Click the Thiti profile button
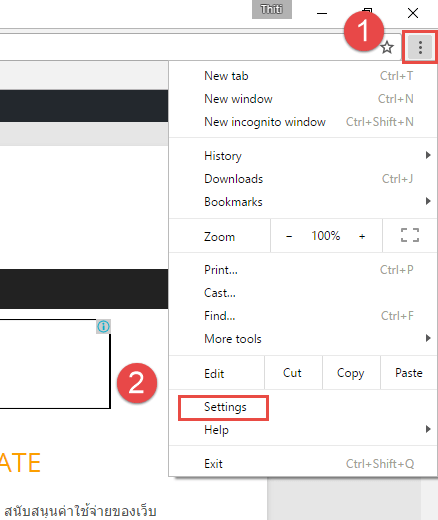Screen dimensions: 438x520 (272, 9)
